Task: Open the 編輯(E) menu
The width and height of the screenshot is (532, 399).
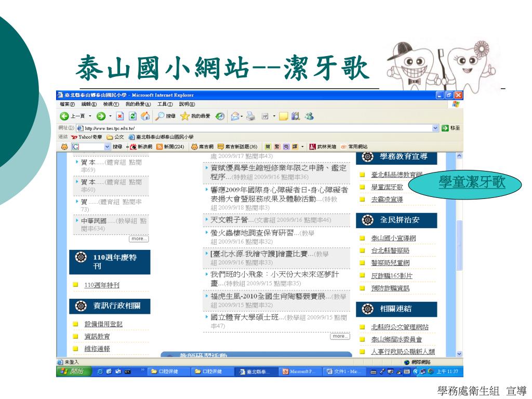Action: (x=89, y=104)
